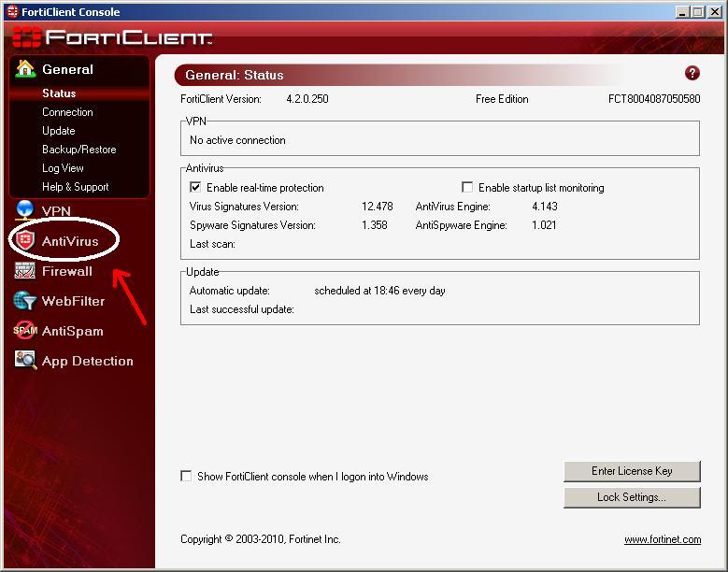Open the VPN section icon
Viewport: 728px width, 572px height.
(25, 210)
